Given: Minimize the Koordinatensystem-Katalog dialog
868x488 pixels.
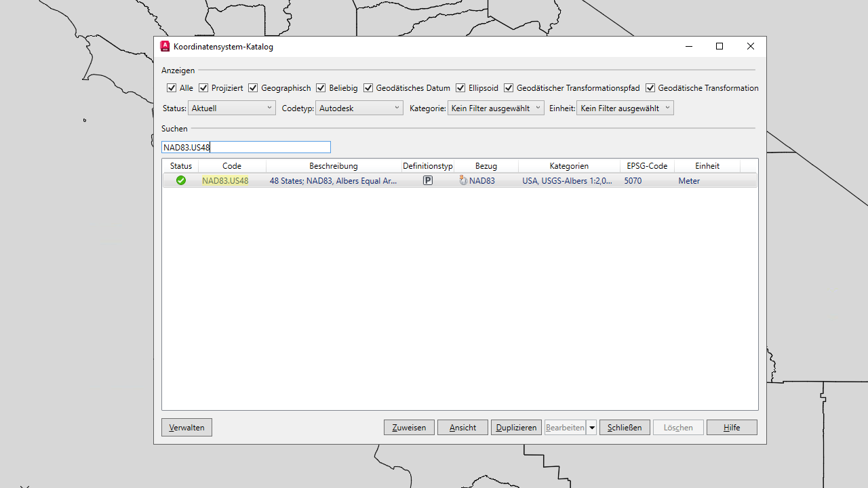Looking at the screenshot, I should coord(689,46).
